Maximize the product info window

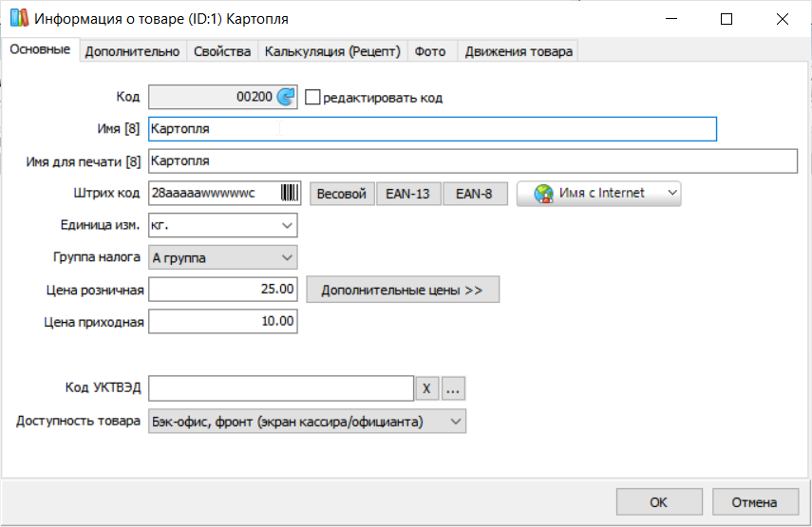click(x=727, y=19)
